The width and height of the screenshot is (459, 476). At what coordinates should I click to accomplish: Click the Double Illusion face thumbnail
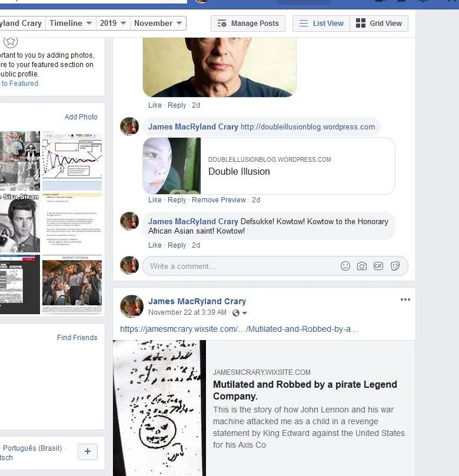pyautogui.click(x=171, y=166)
